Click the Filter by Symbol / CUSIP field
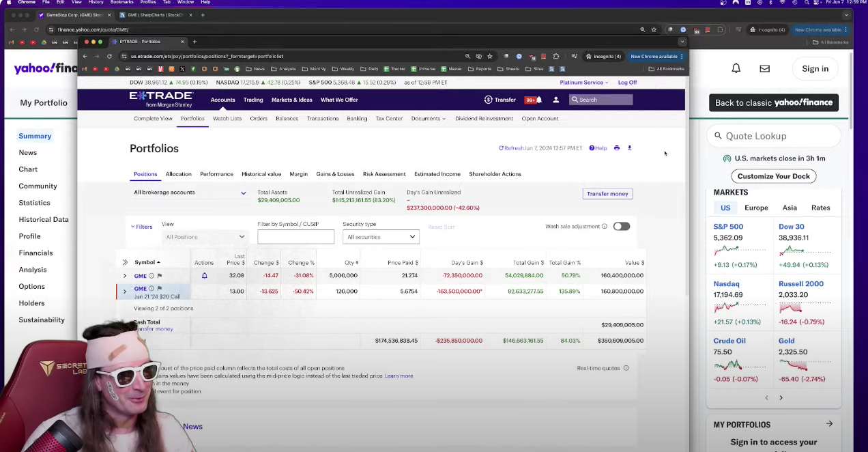This screenshot has width=868, height=452. pos(296,237)
